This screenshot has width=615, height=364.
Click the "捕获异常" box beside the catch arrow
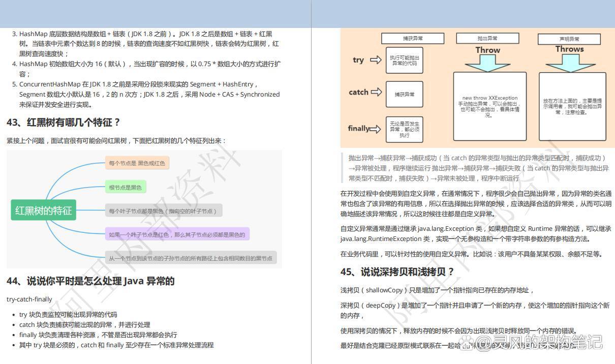click(405, 95)
